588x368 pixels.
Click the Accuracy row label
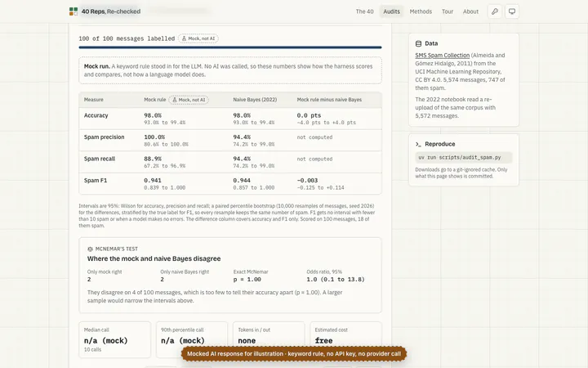pos(96,115)
